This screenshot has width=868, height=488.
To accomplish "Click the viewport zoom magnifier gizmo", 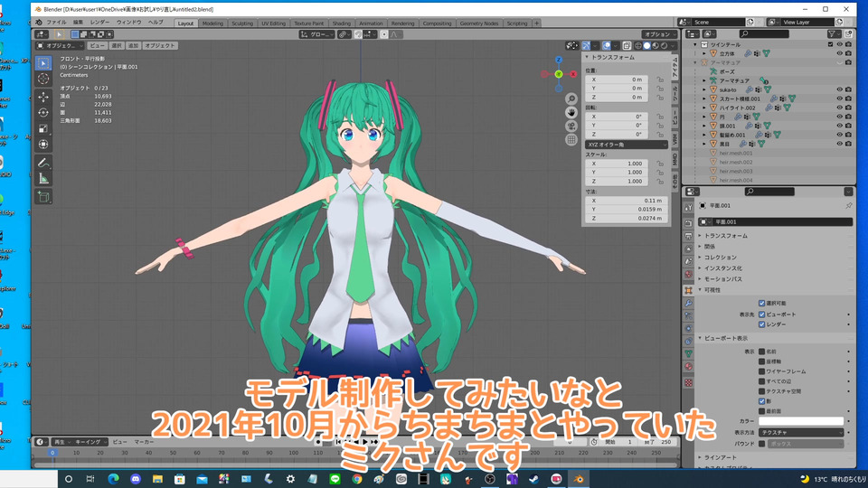I will click(571, 99).
